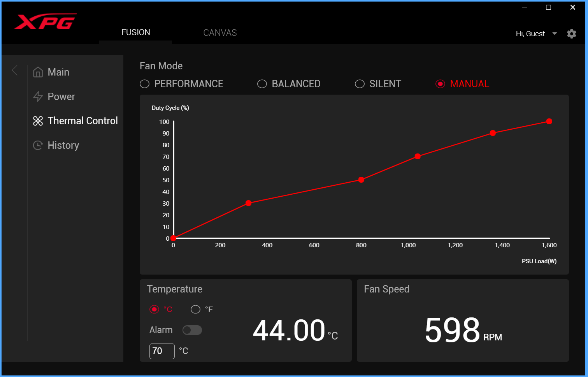The image size is (588, 377).
Task: Click the curve point at 30% duty
Action: coord(249,203)
